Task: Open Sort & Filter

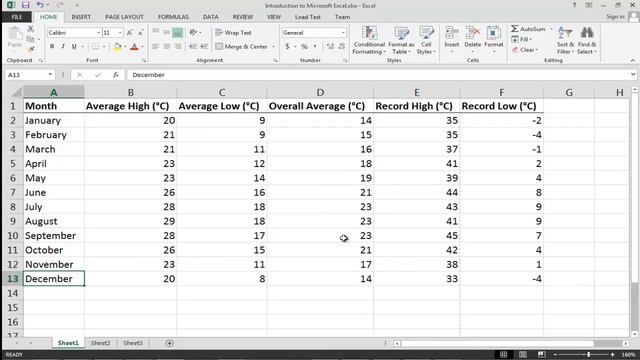Action: (x=565, y=40)
